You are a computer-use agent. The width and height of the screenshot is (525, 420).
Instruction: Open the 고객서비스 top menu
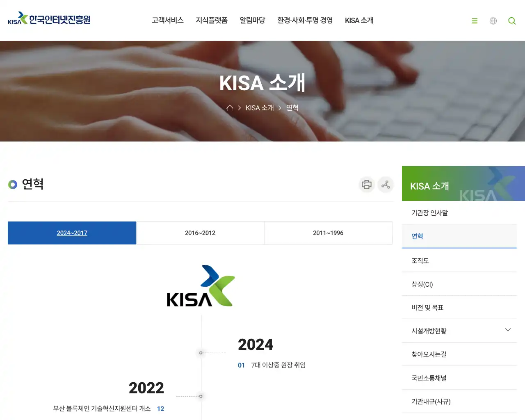[168, 21]
